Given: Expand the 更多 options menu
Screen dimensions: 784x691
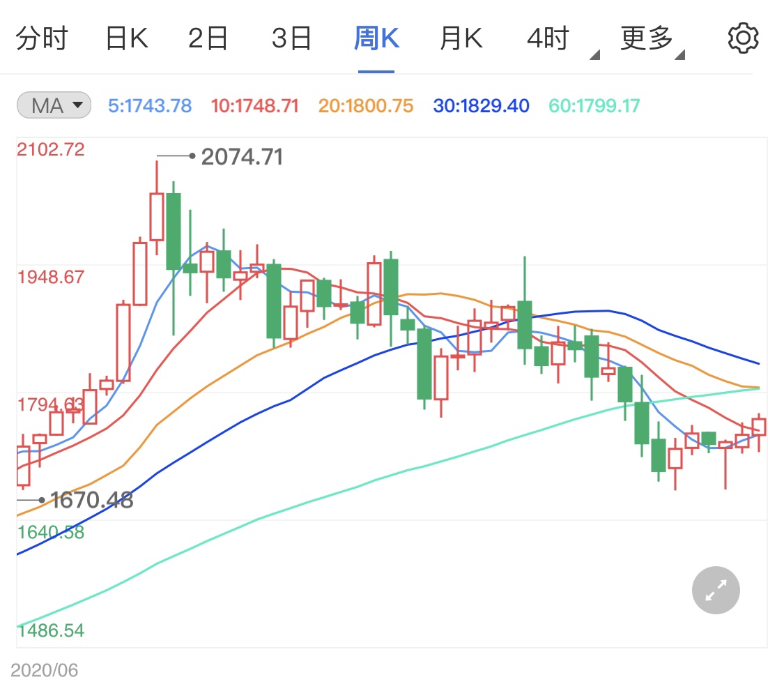Looking at the screenshot, I should [x=648, y=38].
